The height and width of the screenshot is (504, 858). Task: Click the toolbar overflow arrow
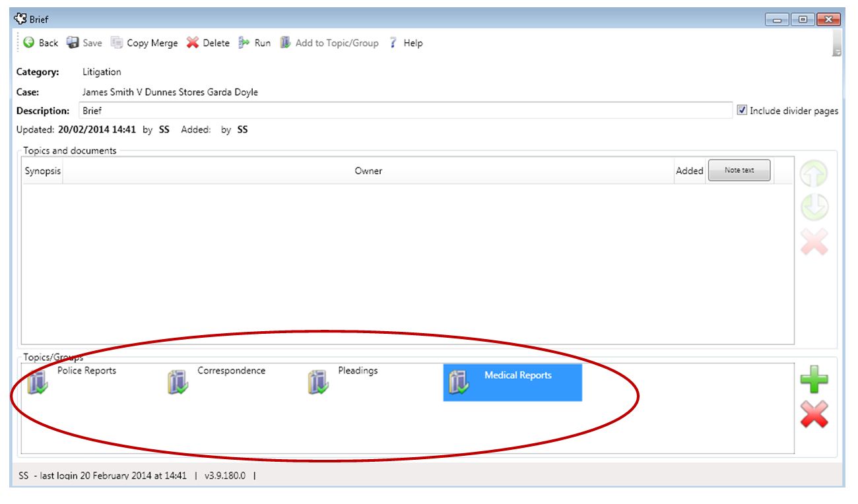pyautogui.click(x=837, y=52)
